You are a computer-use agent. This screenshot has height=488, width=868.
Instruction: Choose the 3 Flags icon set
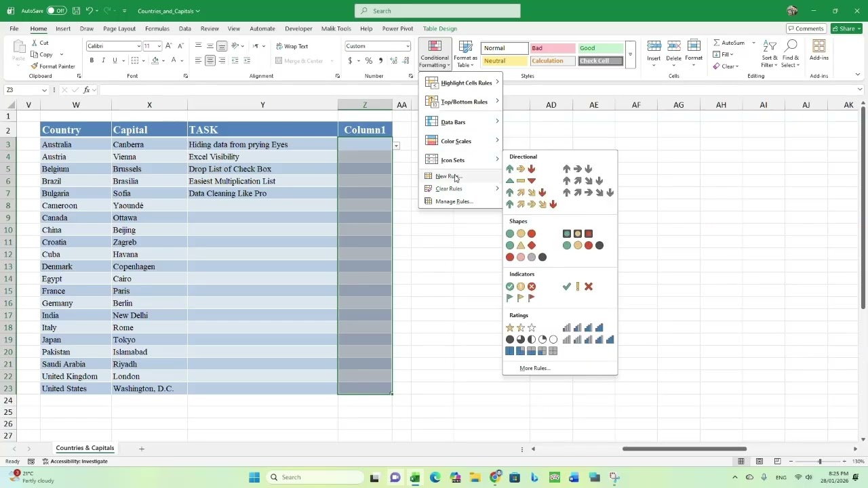tap(520, 298)
